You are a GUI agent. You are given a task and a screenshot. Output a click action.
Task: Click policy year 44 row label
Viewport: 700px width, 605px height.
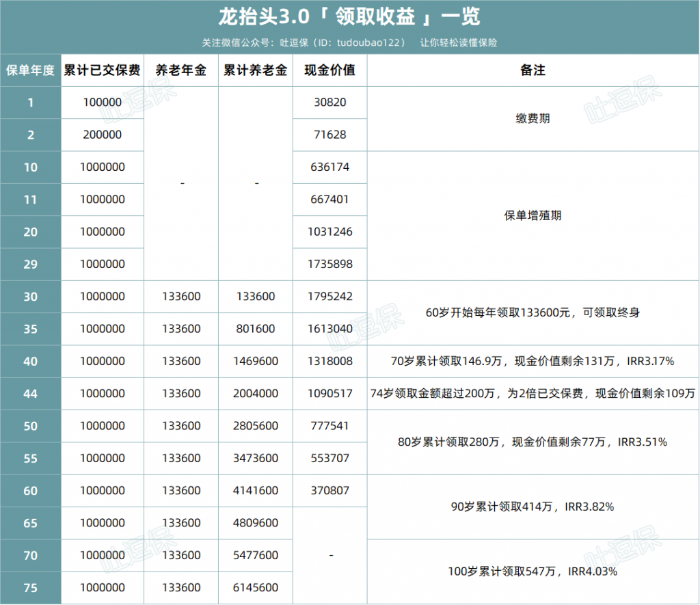point(30,393)
